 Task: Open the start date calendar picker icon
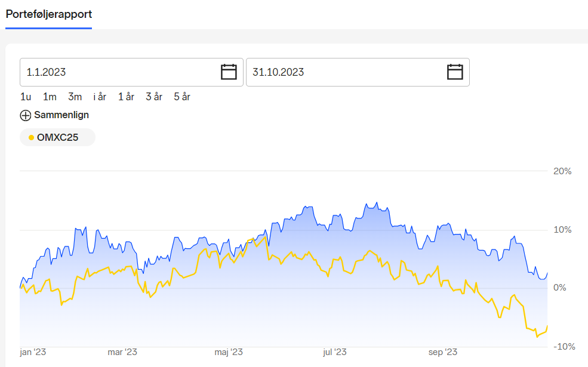(229, 72)
